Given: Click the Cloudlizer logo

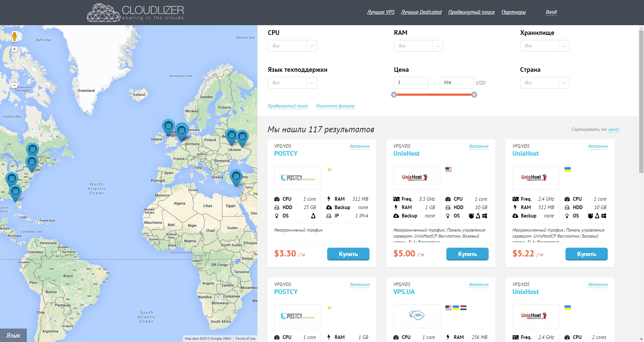Looking at the screenshot, I should pyautogui.click(x=136, y=13).
